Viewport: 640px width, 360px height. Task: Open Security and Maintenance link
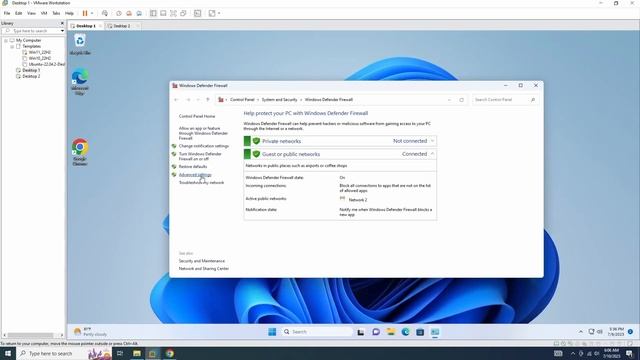202,261
